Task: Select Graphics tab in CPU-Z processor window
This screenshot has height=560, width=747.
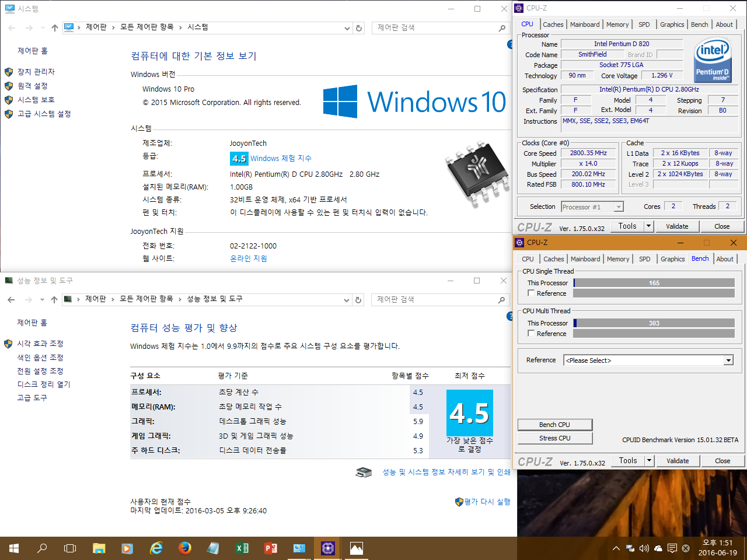Action: (x=672, y=24)
